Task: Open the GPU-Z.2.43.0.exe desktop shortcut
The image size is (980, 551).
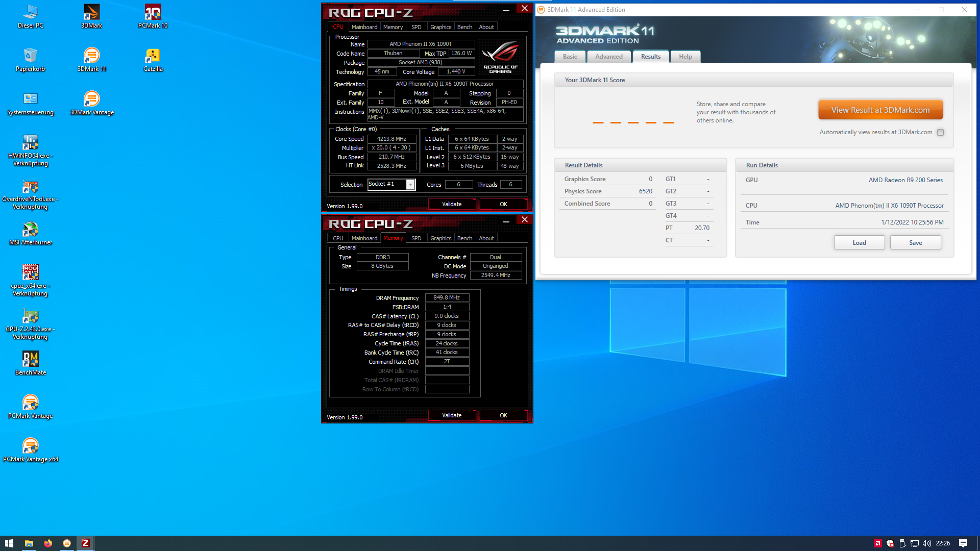Action: (31, 323)
